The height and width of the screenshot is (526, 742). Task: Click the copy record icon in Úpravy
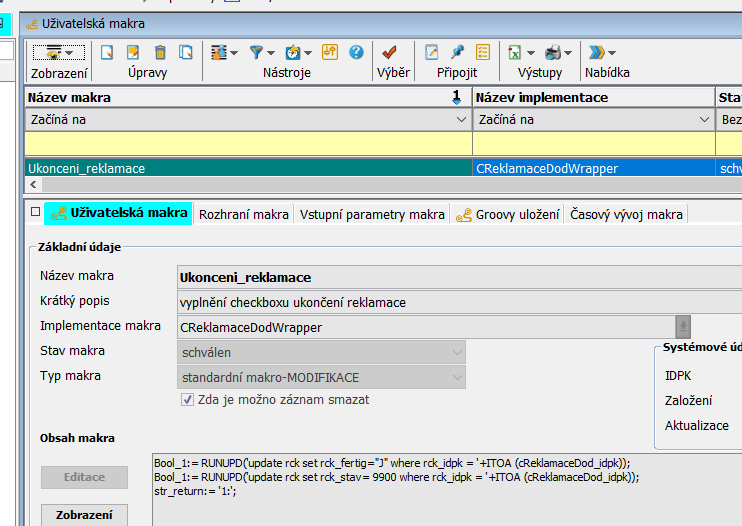click(185, 52)
